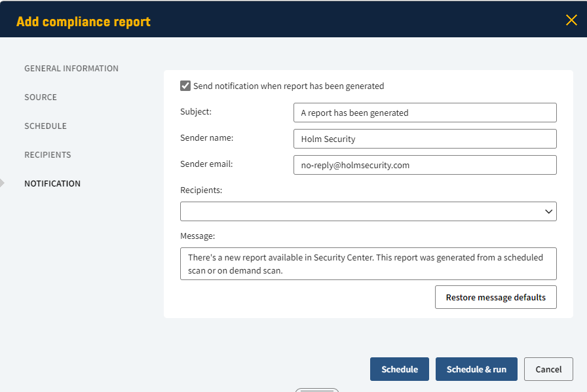587x392 pixels.
Task: Click into the Subject text field
Action: click(x=425, y=113)
